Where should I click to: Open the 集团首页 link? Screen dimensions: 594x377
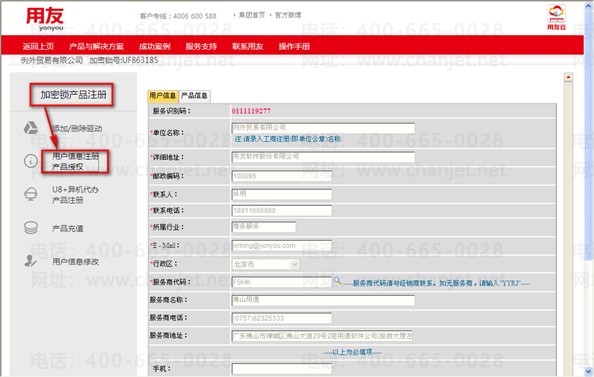tap(252, 15)
